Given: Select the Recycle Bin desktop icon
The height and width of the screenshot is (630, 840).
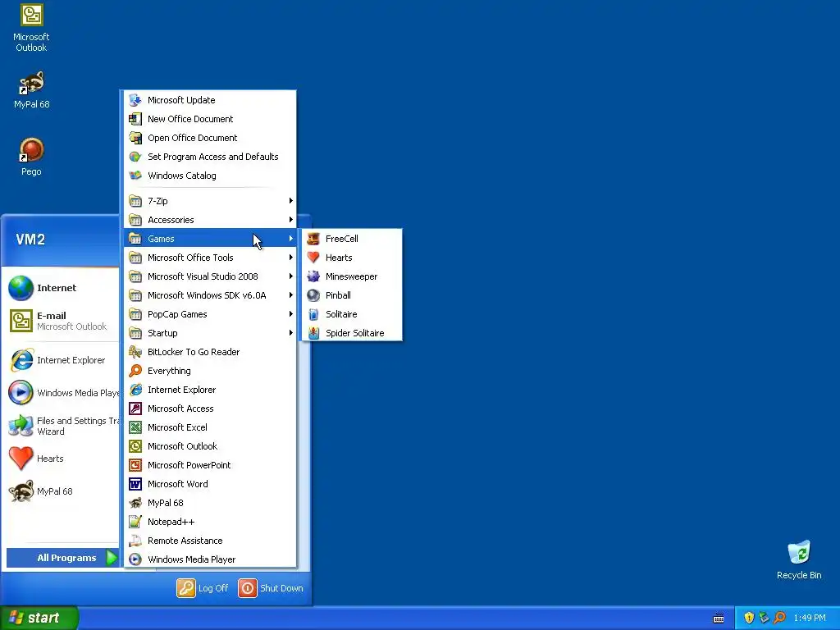Looking at the screenshot, I should click(x=799, y=559).
